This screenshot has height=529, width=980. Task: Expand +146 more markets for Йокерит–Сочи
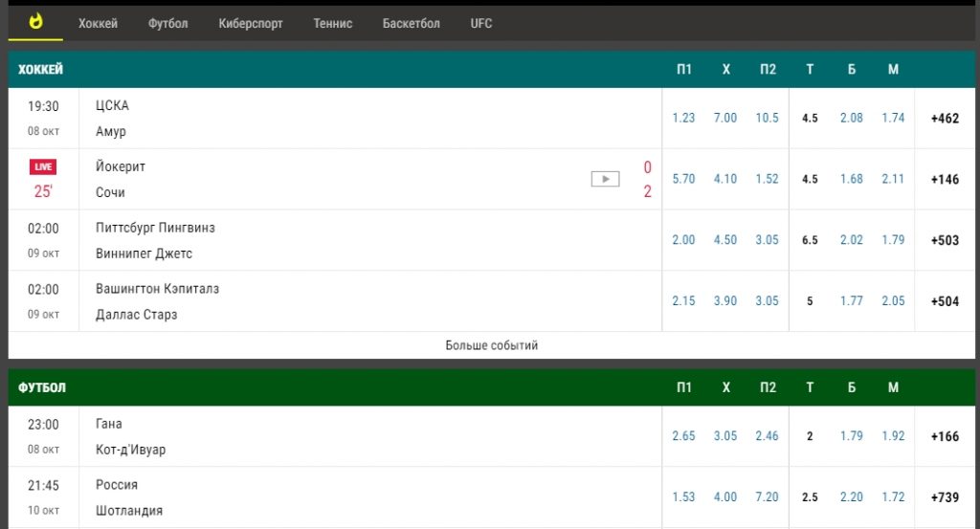[945, 179]
